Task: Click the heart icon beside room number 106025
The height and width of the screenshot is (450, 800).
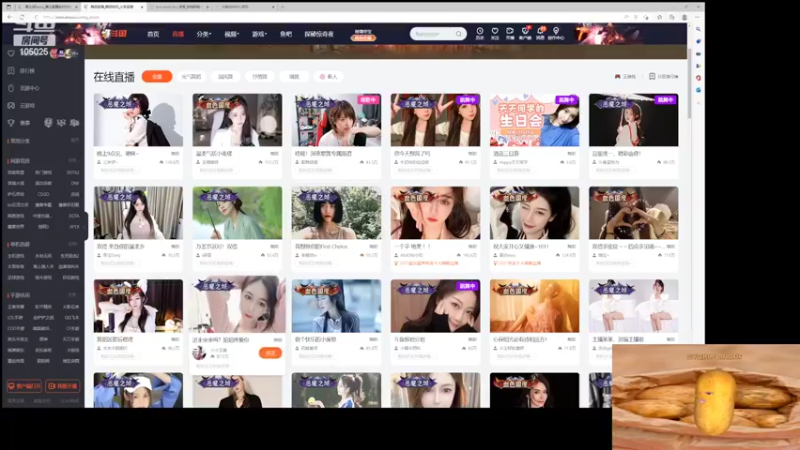Action: click(x=11, y=53)
